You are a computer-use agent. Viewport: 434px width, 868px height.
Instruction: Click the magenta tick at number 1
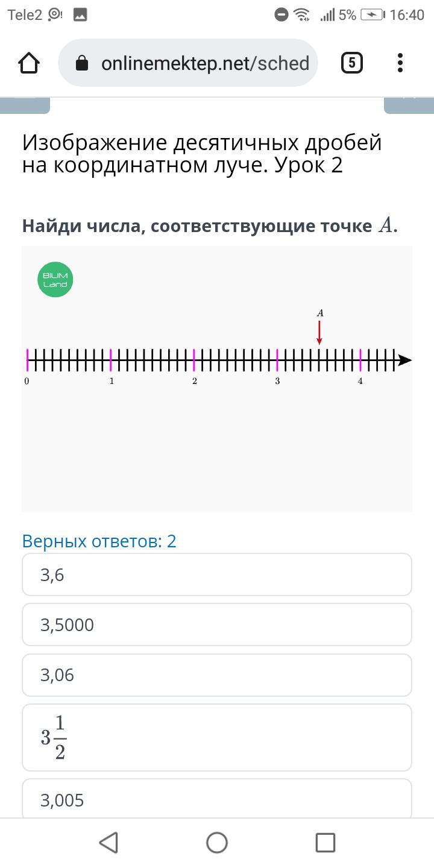coord(111,360)
